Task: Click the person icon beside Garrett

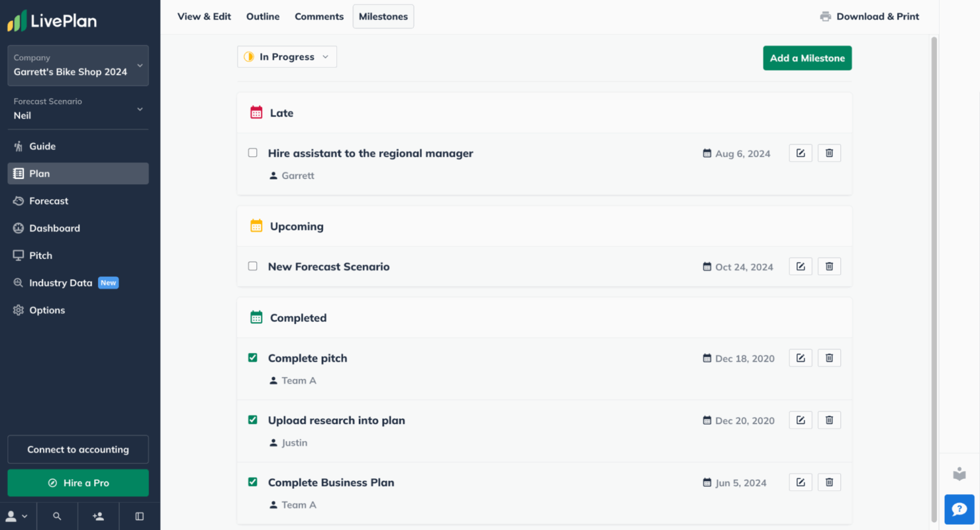Action: click(x=273, y=176)
